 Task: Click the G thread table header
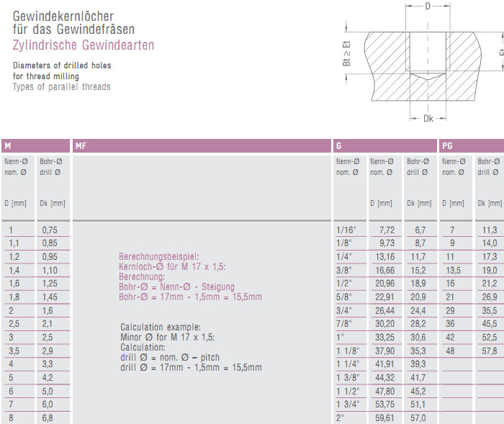point(384,146)
